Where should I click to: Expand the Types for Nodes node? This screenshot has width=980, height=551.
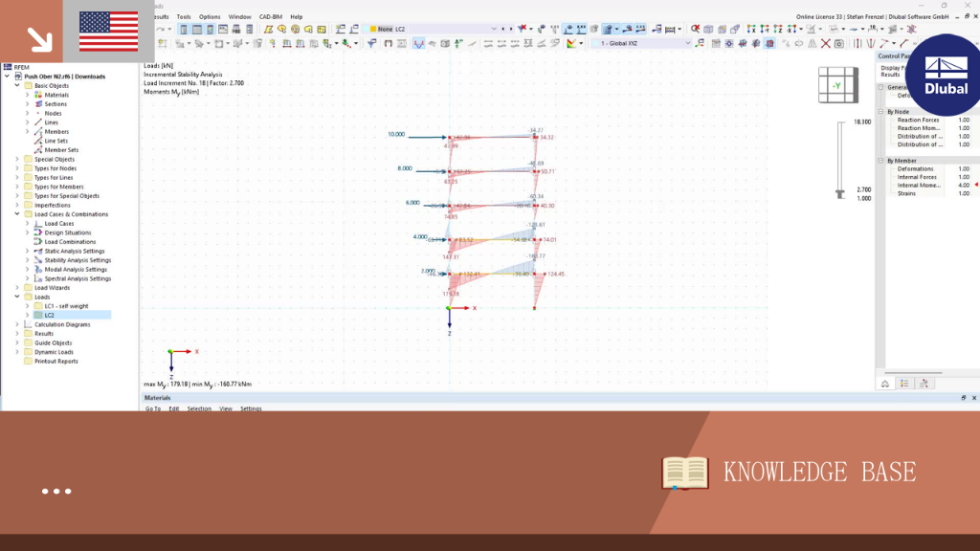pyautogui.click(x=17, y=168)
